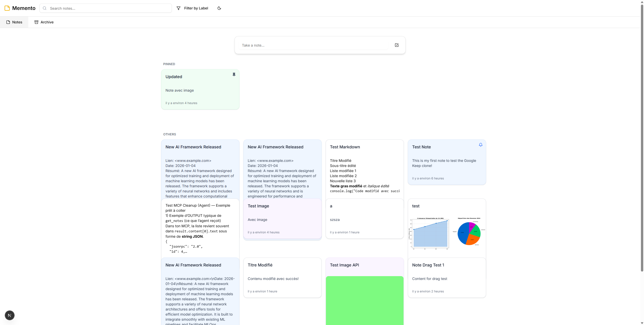Click the Take a note input field

tap(313, 45)
